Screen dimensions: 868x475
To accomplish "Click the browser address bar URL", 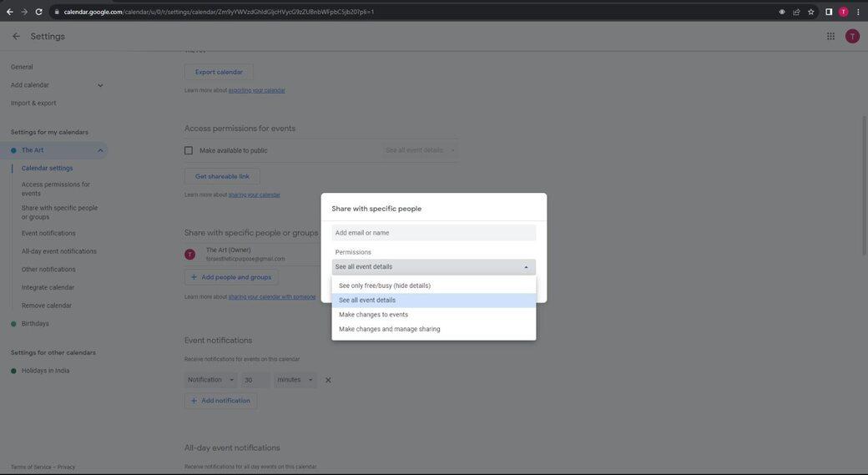I will coord(219,12).
